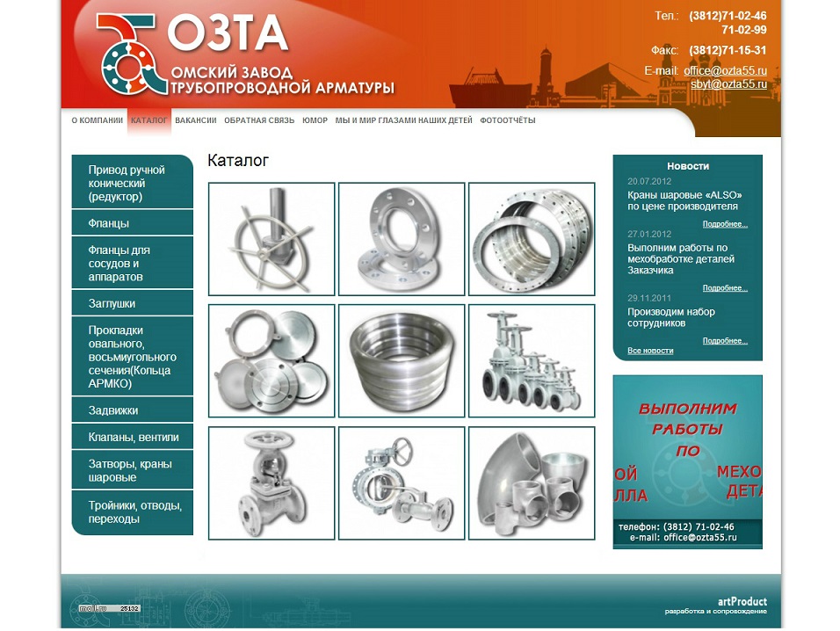Open the Все новости link

(650, 351)
